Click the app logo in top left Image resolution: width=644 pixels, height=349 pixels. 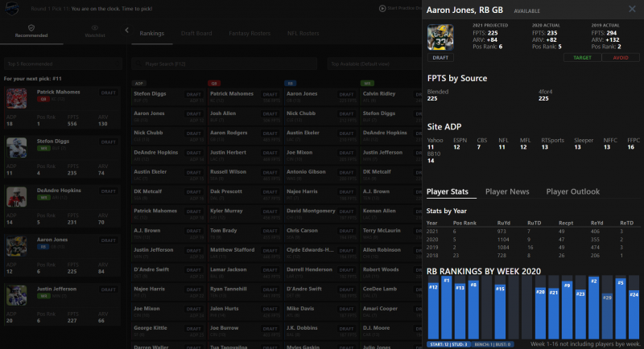pyautogui.click(x=11, y=8)
